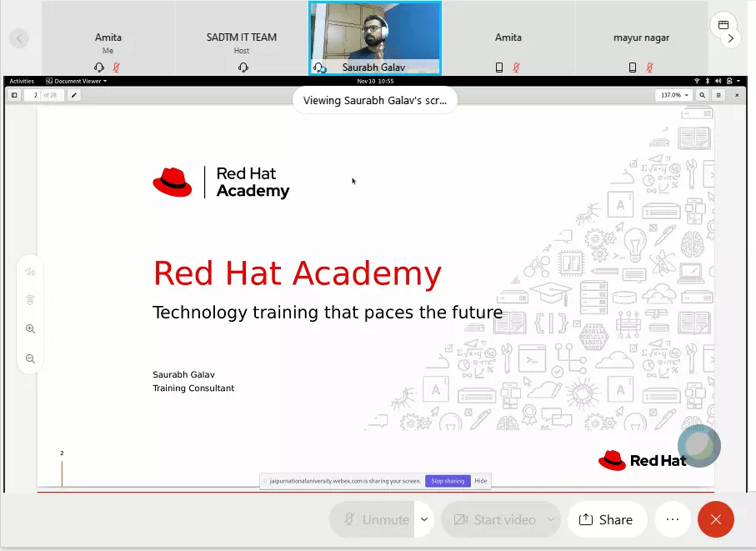Viewport: 756px width, 551px height.
Task: Click Amita Me participant tile
Action: pyautogui.click(x=108, y=38)
